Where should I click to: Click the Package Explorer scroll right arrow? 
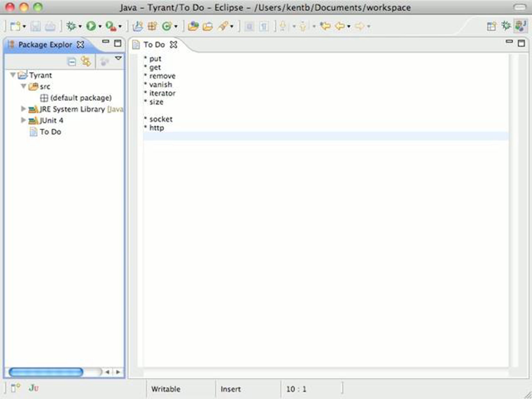click(118, 372)
